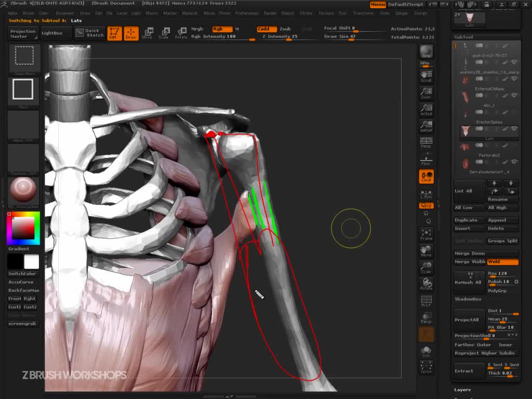Open the material sphere picker

tap(23, 192)
